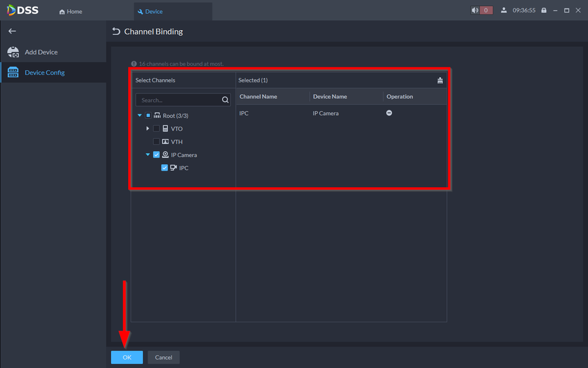Expand the VTO tree node
The width and height of the screenshot is (588, 368).
pos(148,129)
